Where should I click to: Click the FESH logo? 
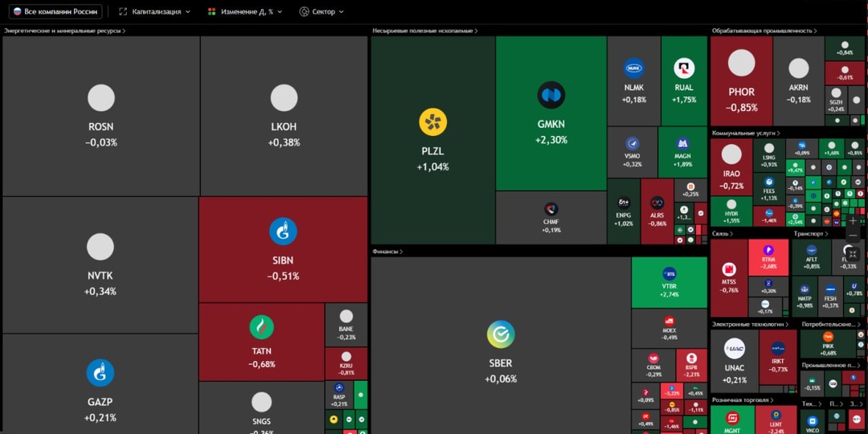click(x=830, y=289)
